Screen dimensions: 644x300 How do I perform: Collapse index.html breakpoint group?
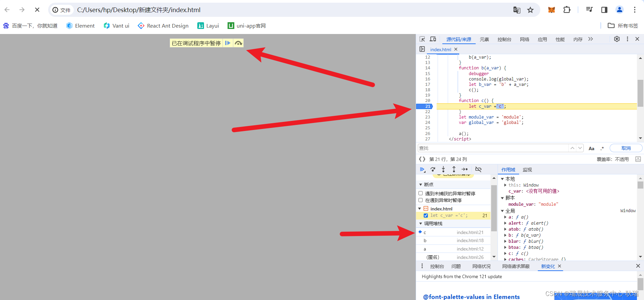pyautogui.click(x=420, y=209)
